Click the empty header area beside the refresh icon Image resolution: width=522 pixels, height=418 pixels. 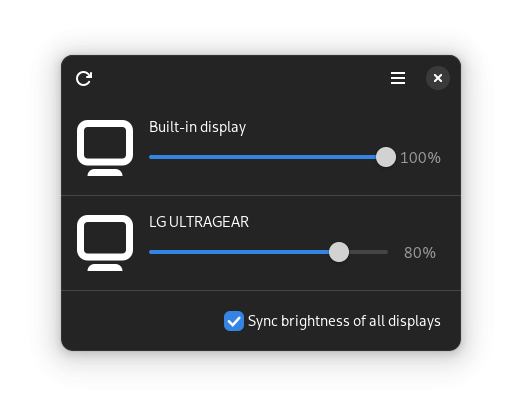point(240,78)
